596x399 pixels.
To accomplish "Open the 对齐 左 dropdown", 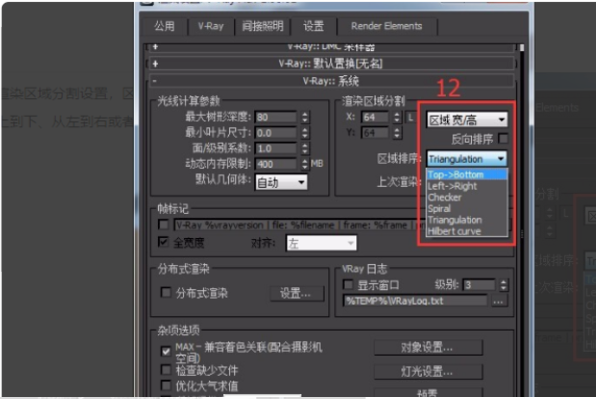I will (x=321, y=243).
